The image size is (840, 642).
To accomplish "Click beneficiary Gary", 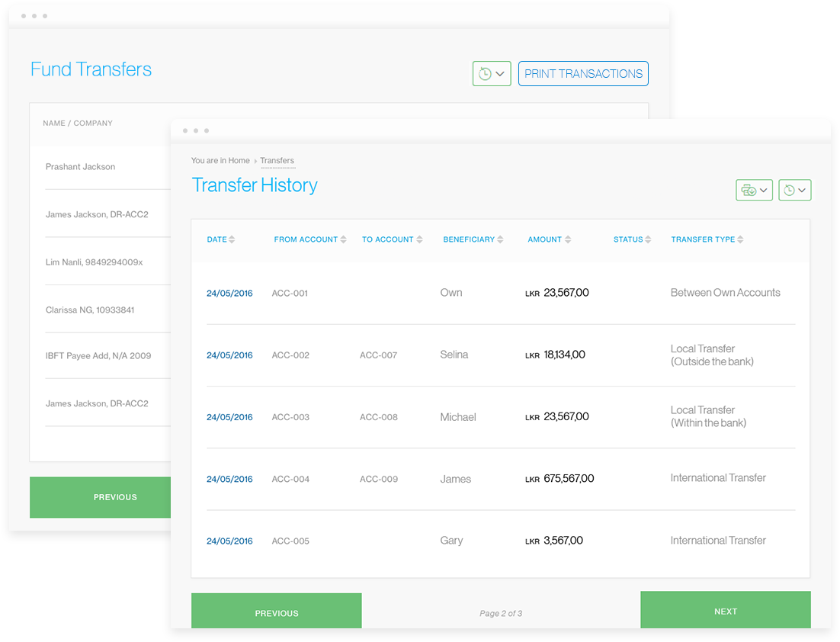I will click(x=451, y=541).
